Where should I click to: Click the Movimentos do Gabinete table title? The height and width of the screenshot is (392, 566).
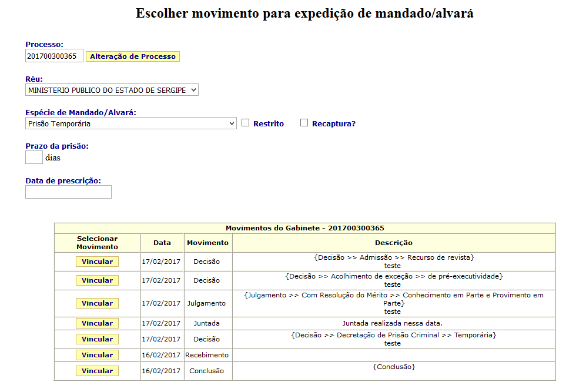304,228
